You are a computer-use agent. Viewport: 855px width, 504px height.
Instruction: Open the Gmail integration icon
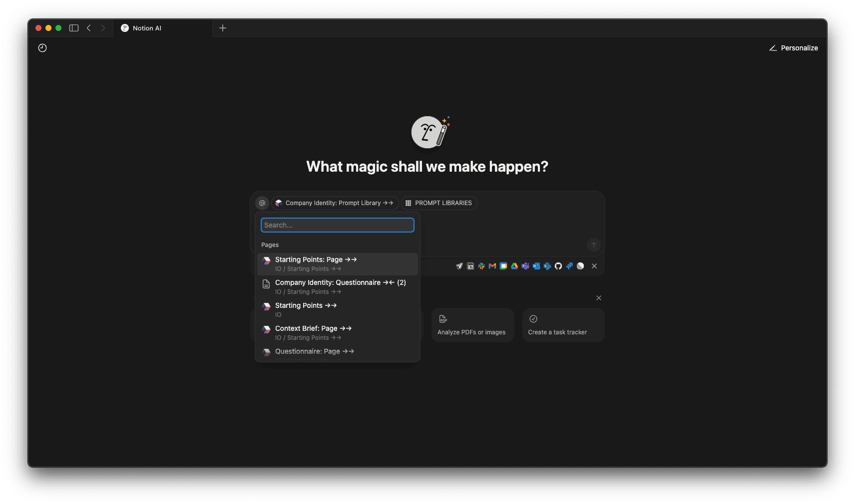pyautogui.click(x=492, y=266)
